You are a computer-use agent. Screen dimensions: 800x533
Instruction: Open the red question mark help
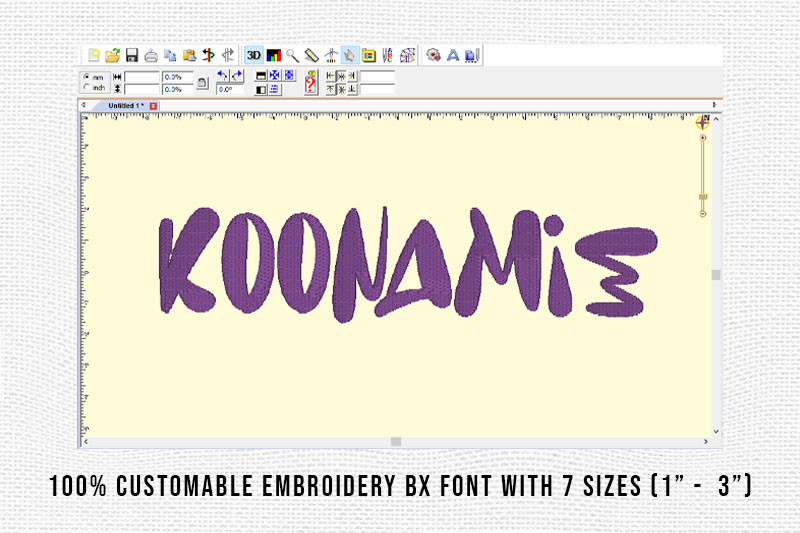click(x=311, y=82)
